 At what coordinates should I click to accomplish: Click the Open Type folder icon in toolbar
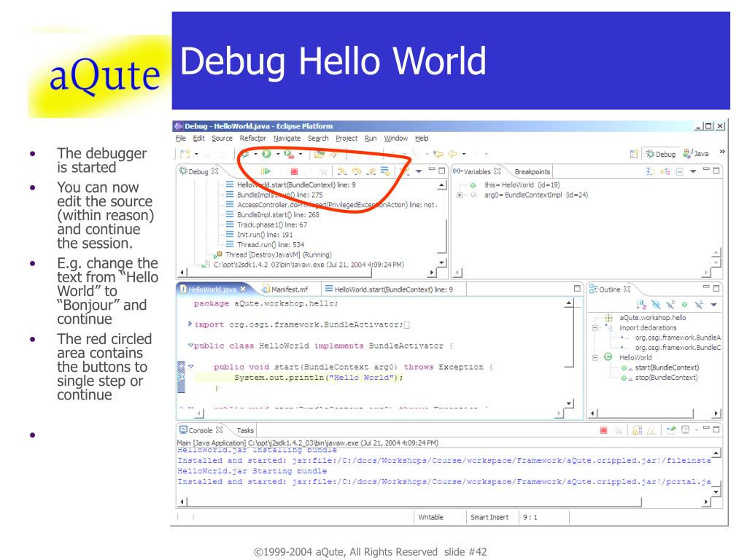tap(319, 154)
